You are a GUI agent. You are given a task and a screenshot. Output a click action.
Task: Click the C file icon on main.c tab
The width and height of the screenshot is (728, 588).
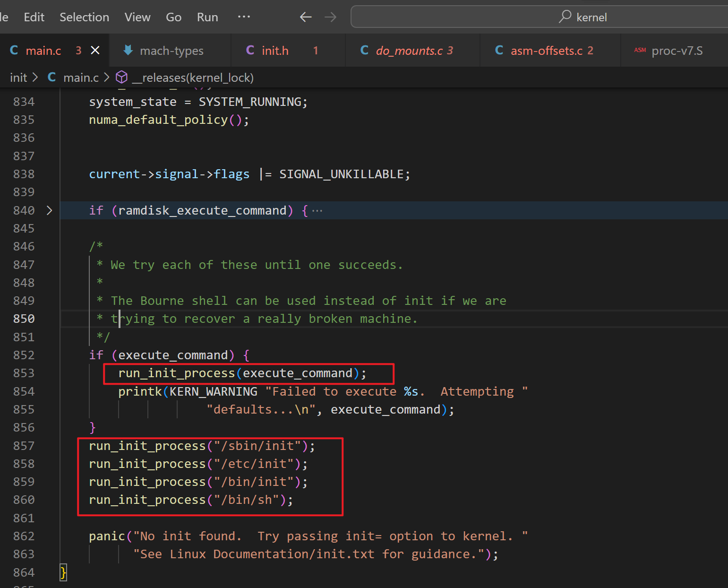click(14, 50)
